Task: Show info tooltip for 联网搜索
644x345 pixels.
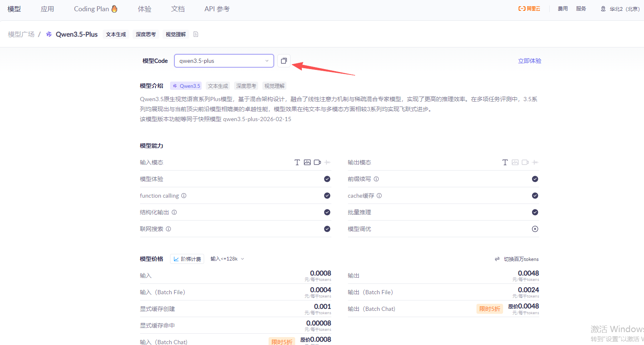Action: point(168,229)
